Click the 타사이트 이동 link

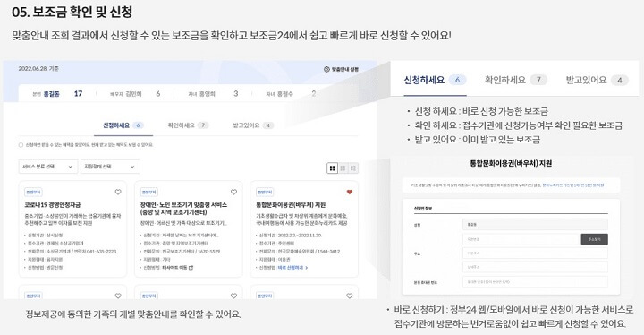point(174,268)
